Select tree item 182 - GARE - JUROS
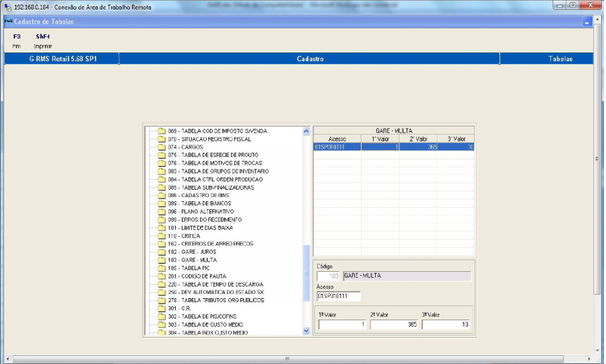 click(192, 252)
